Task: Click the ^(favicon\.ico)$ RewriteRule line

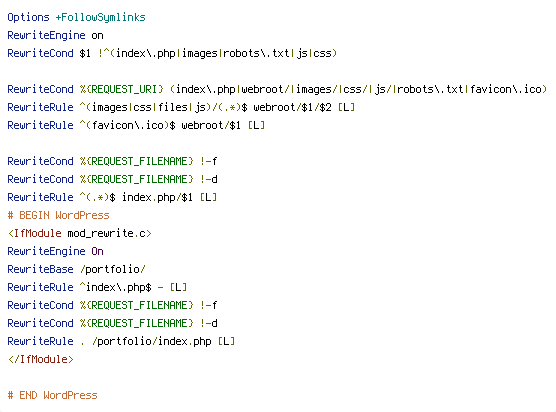Action: pos(136,126)
